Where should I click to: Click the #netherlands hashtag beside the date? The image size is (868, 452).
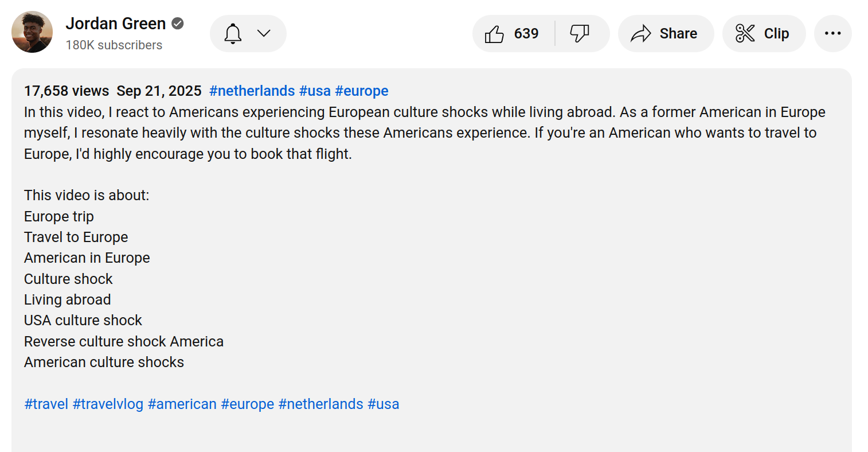pyautogui.click(x=252, y=91)
